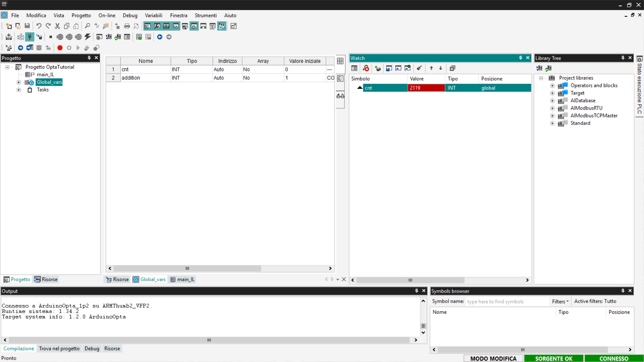Click the red breakpoint circle icon

click(60, 48)
